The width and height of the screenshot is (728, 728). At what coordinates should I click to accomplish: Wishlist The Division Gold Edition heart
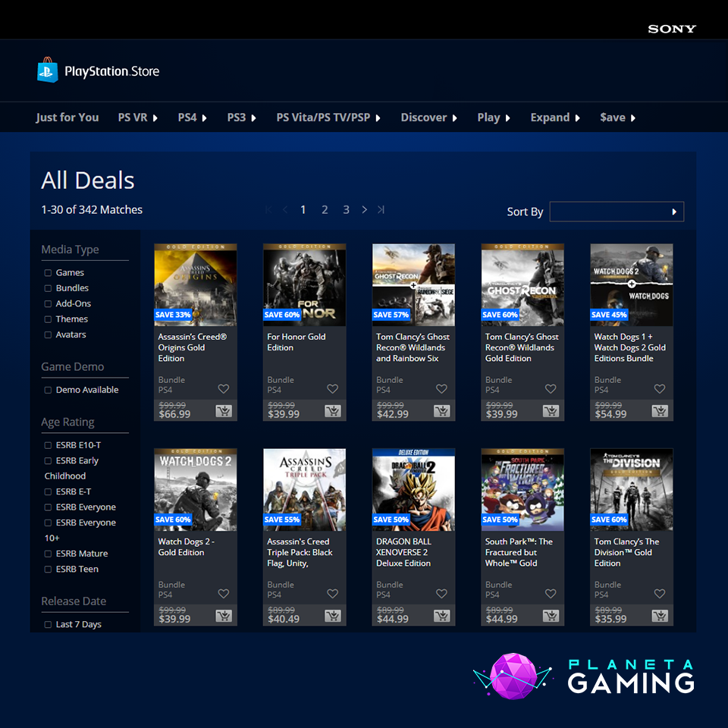(x=661, y=593)
